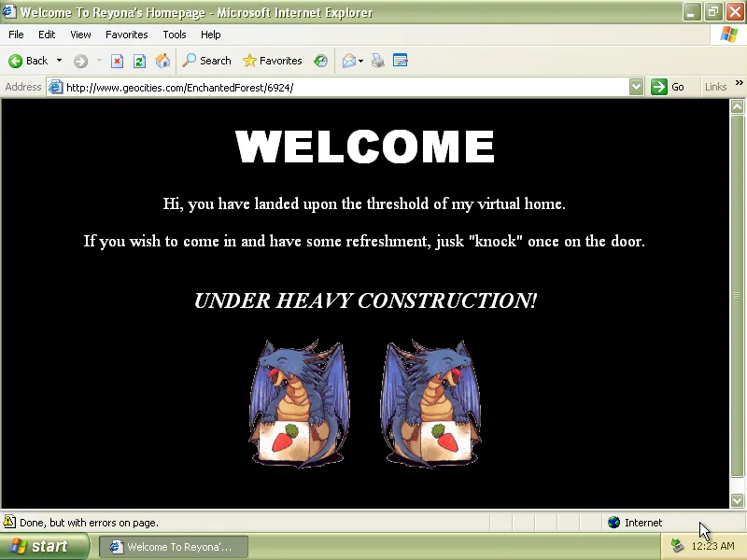The image size is (747, 560).
Task: Print the page with the printer icon
Action: pos(378,61)
